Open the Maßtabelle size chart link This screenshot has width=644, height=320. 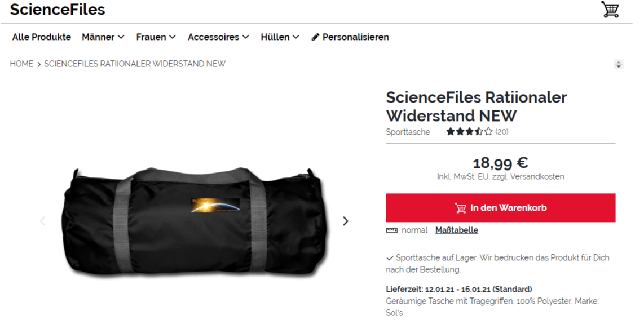tap(457, 230)
